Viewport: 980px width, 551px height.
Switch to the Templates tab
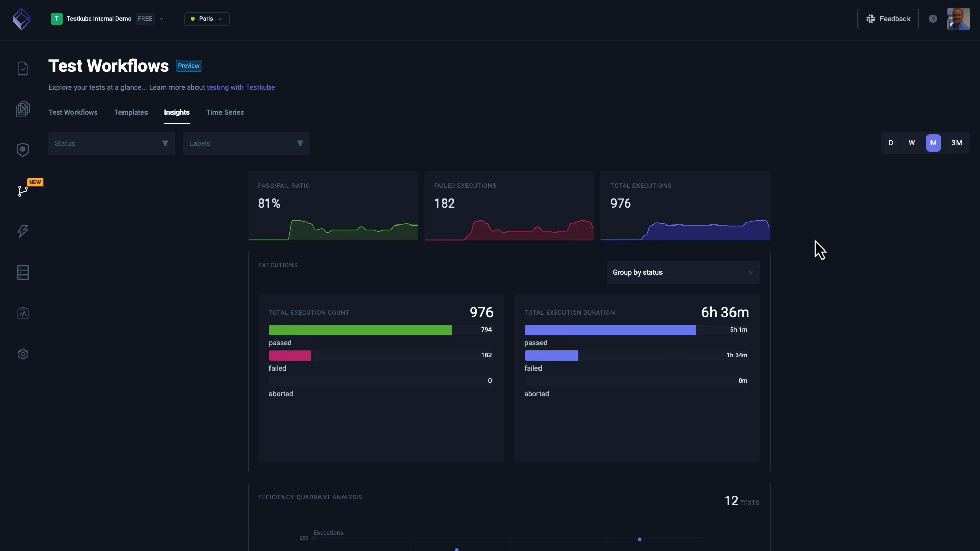pos(131,112)
